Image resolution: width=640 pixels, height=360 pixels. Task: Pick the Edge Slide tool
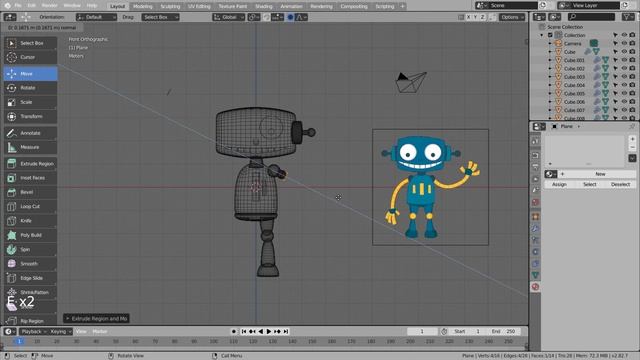[x=31, y=278]
